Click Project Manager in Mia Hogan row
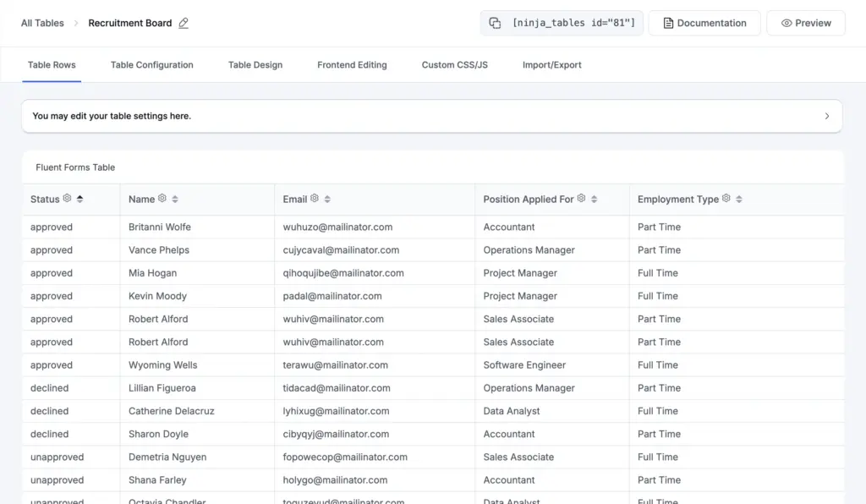 pos(520,273)
